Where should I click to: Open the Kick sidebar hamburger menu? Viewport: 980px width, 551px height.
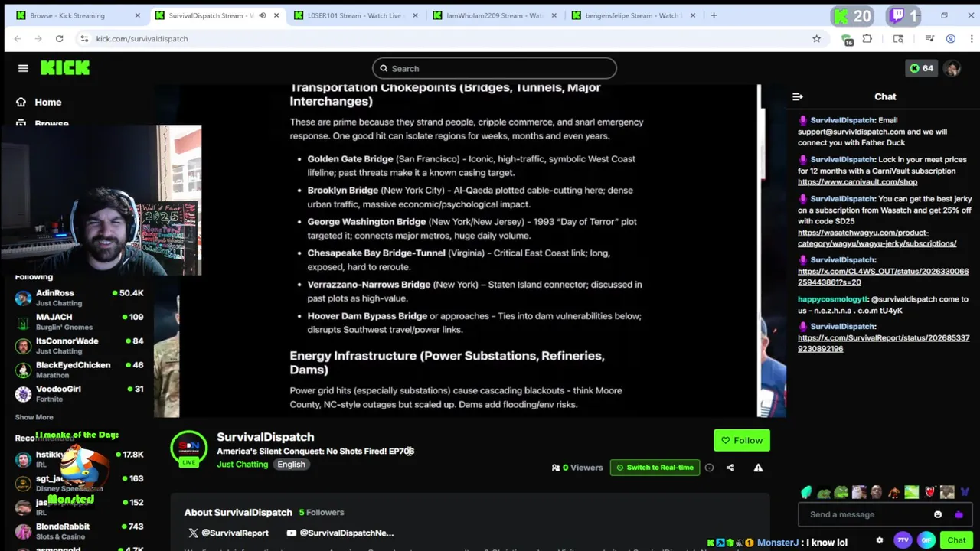[23, 68]
